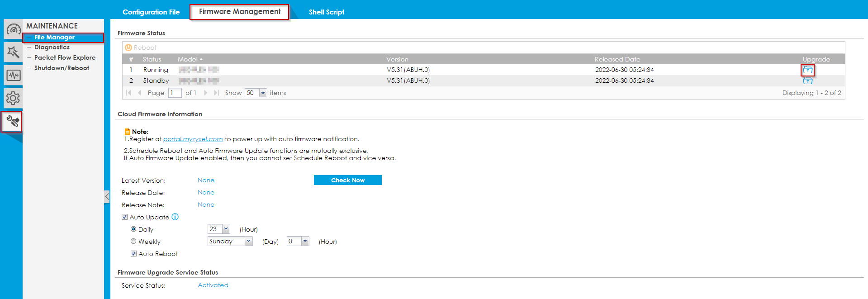Open the Sunday day dropdown
868x299 pixels.
click(248, 241)
